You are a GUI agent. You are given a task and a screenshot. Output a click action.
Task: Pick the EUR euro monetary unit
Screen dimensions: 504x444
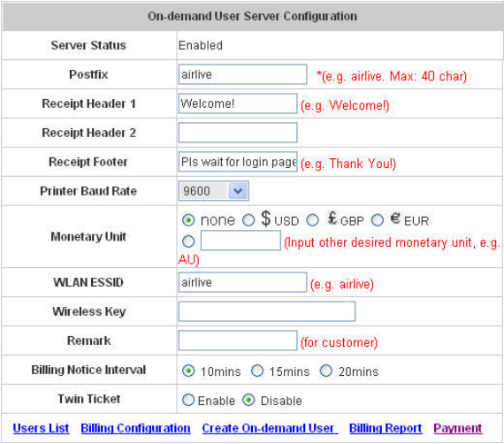pos(378,220)
